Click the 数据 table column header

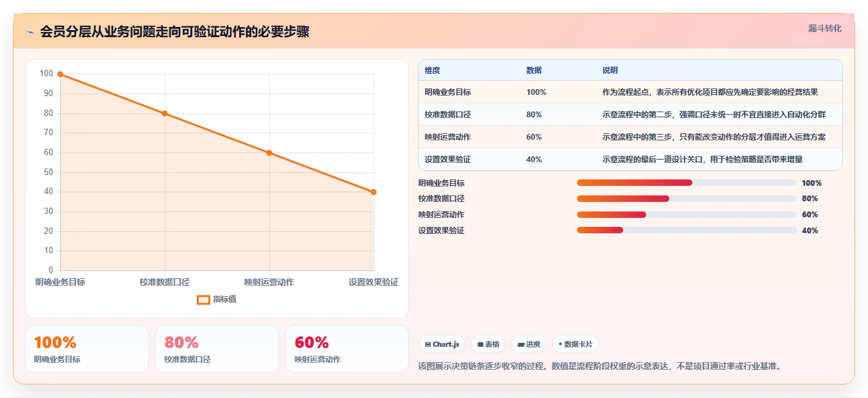pos(534,70)
